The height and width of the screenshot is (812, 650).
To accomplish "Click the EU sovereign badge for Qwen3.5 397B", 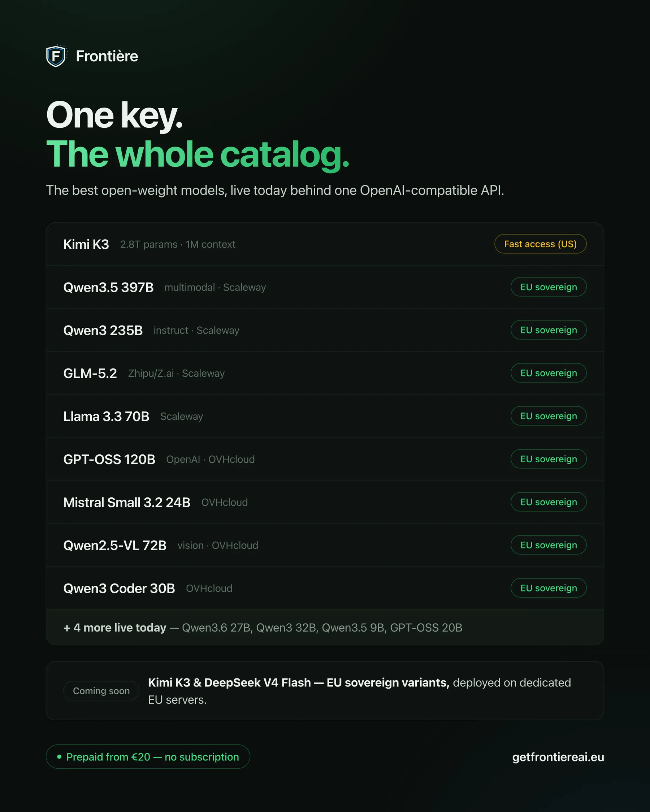I will 549,287.
